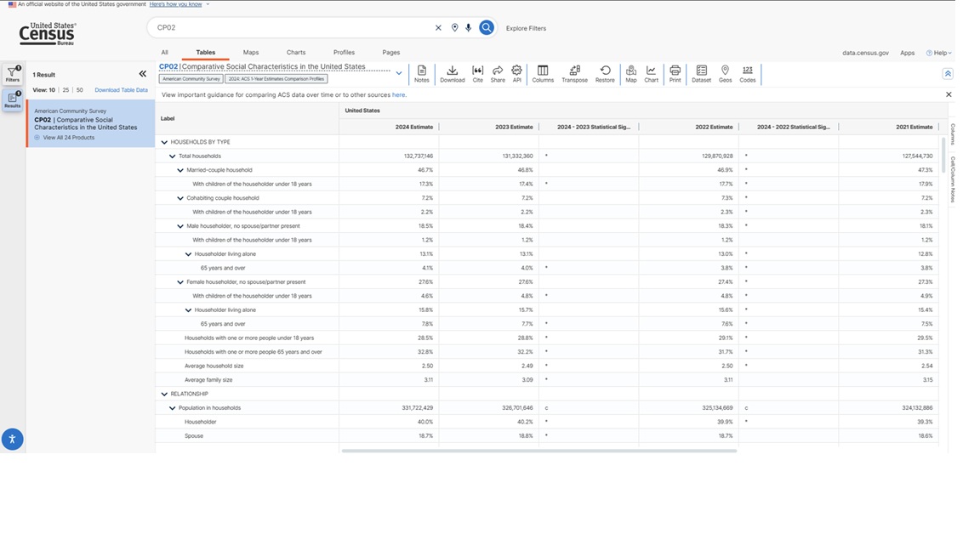Switch to the All tab
980x551 pixels.
pos(164,53)
